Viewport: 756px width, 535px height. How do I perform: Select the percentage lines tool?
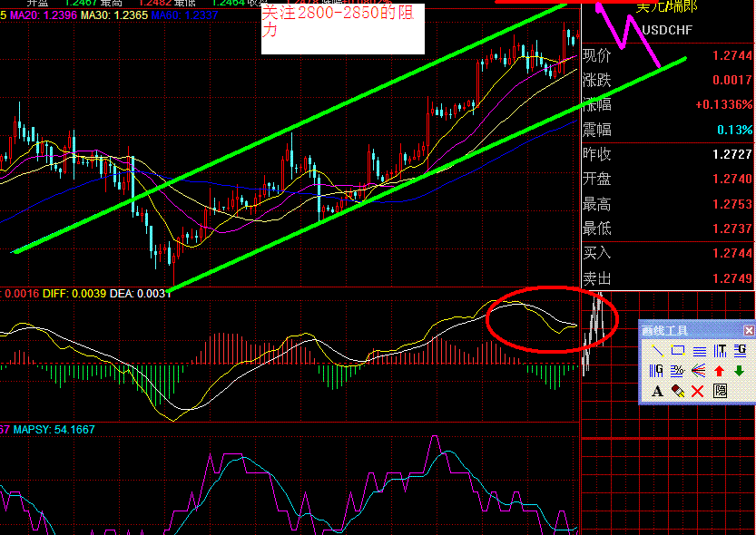tap(678, 371)
